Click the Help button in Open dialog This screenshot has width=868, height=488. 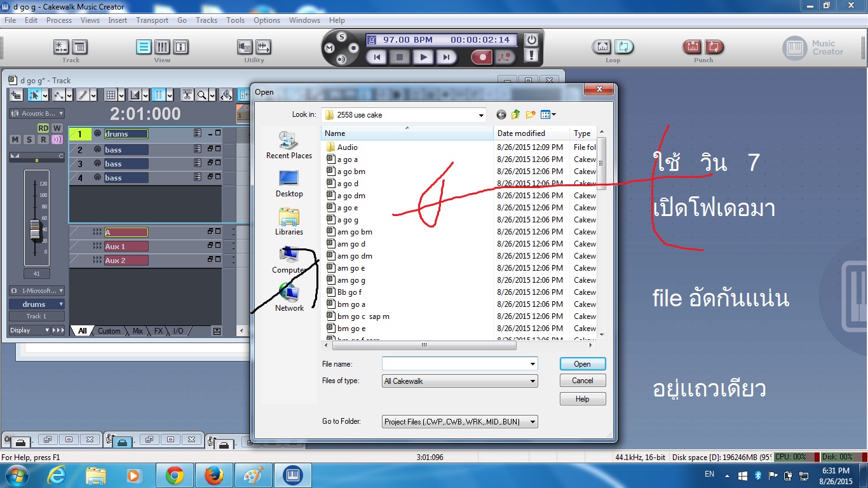point(583,399)
